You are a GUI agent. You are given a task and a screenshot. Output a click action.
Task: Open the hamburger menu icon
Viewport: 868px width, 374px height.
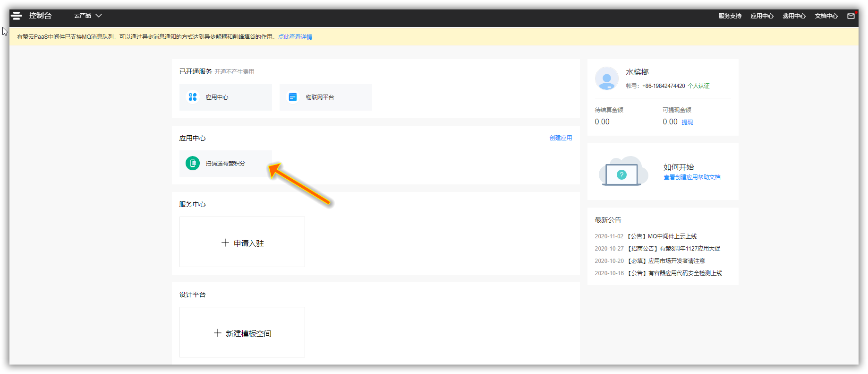tap(17, 16)
